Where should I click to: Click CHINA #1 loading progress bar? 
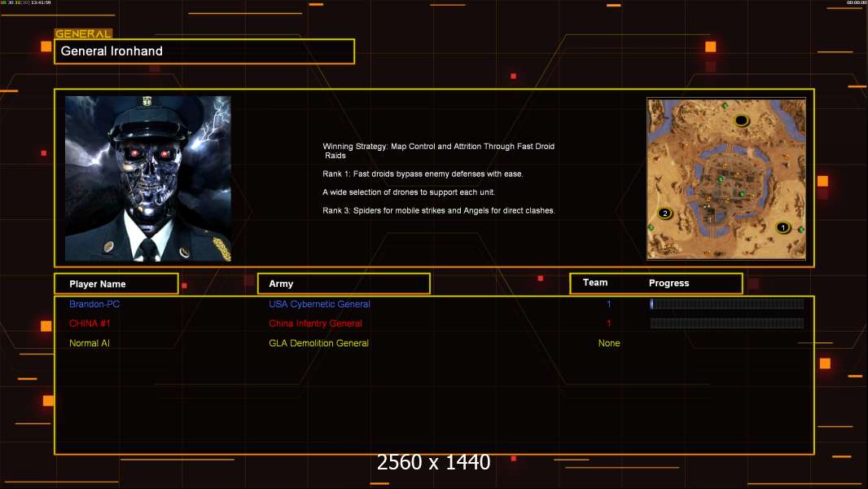[727, 324]
